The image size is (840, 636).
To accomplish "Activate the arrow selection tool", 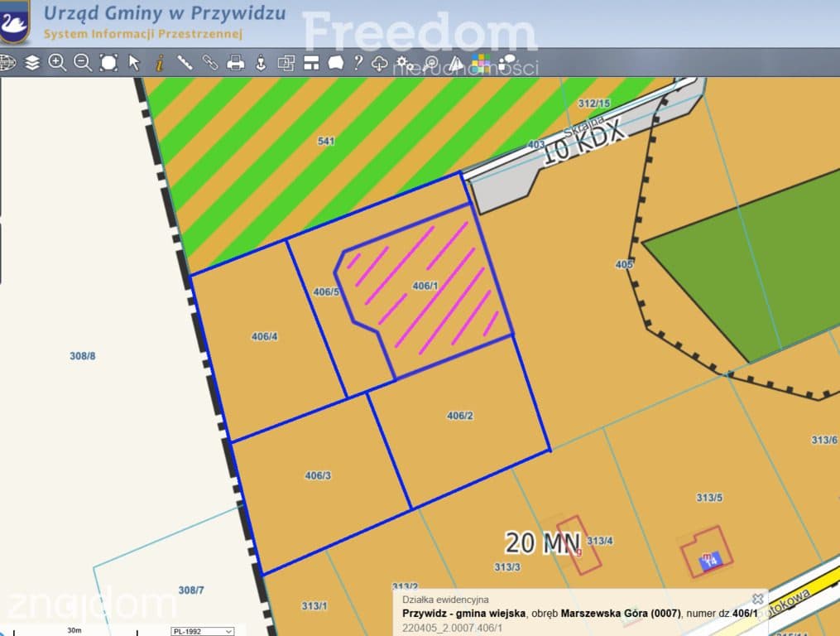I will pos(134,63).
